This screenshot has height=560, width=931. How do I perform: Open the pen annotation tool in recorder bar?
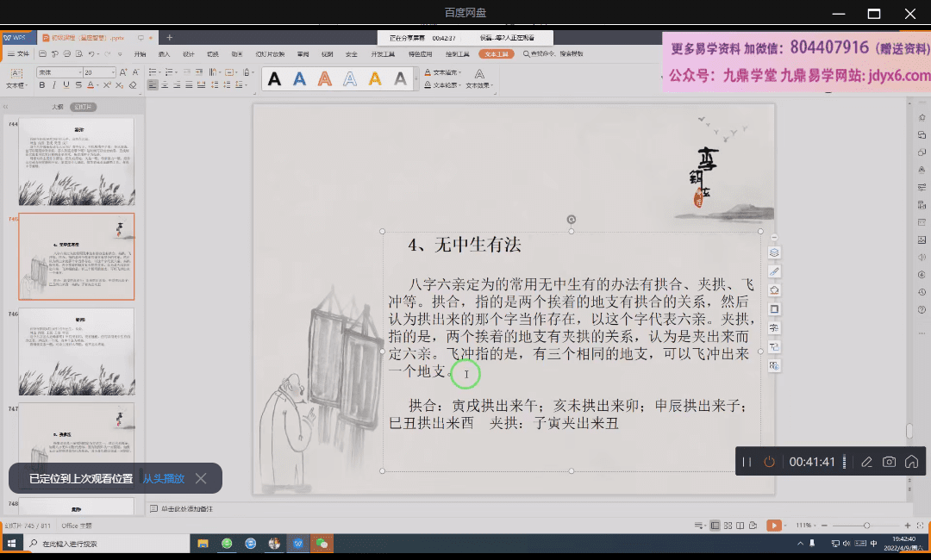click(x=866, y=463)
